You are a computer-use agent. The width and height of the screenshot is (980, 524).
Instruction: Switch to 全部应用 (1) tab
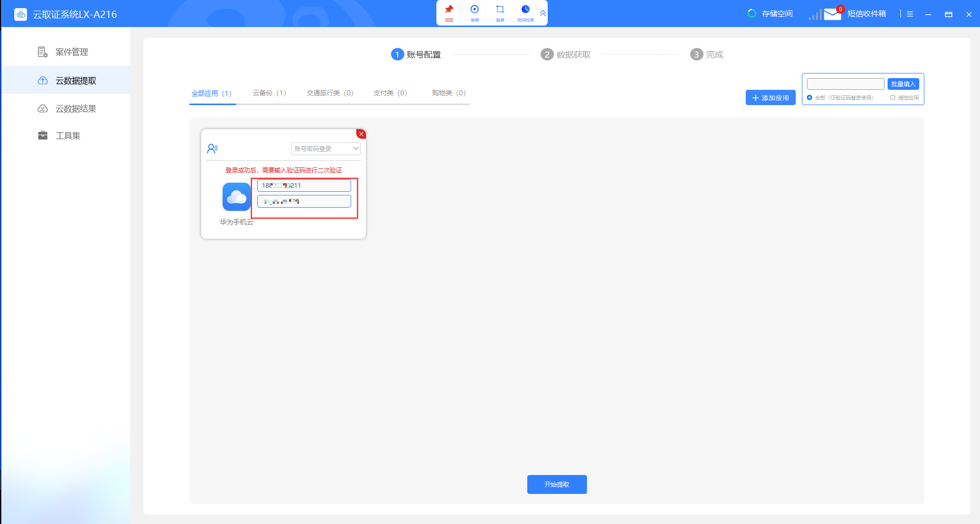point(212,93)
